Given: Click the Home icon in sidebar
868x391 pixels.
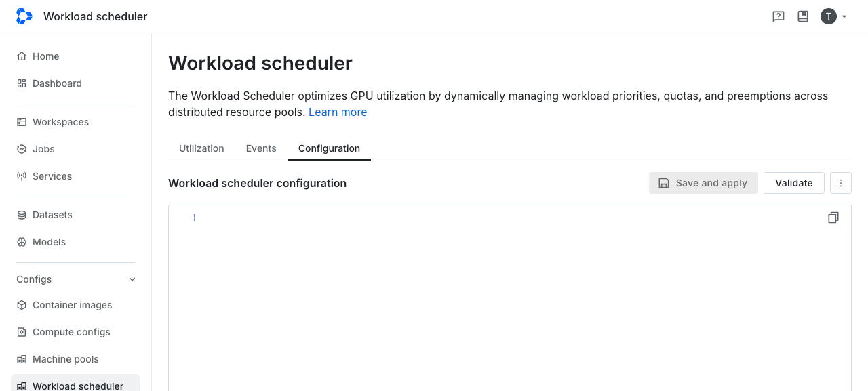Looking at the screenshot, I should (22, 56).
